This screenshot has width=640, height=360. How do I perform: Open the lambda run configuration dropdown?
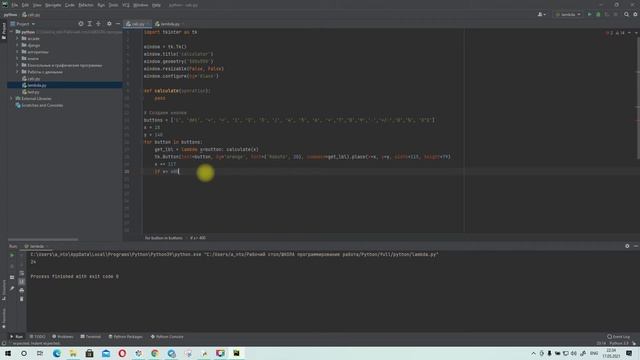(568, 14)
